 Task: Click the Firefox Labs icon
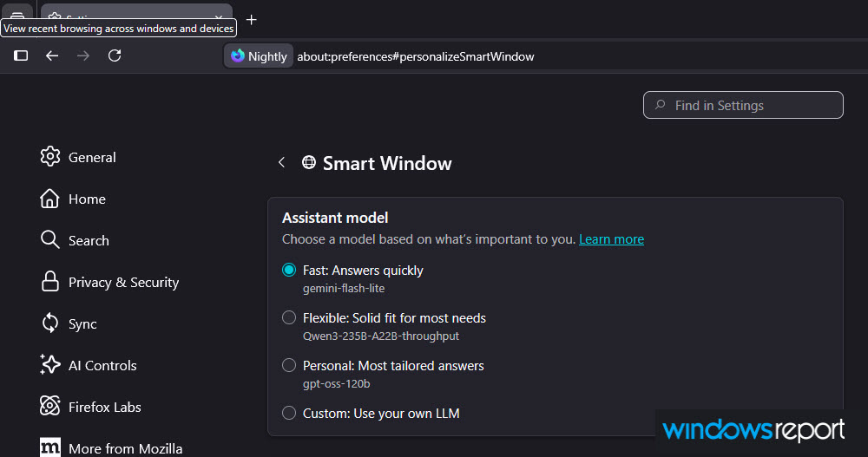click(x=49, y=406)
